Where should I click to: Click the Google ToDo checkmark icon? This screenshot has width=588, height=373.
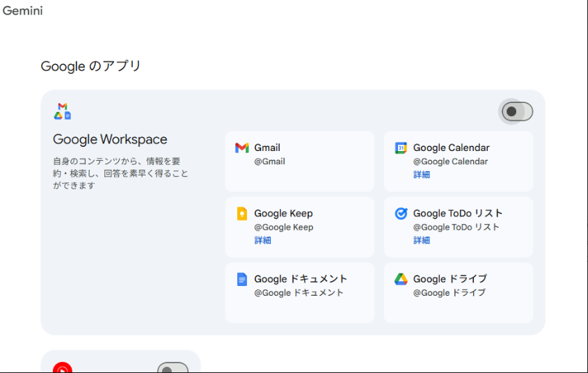pos(401,214)
